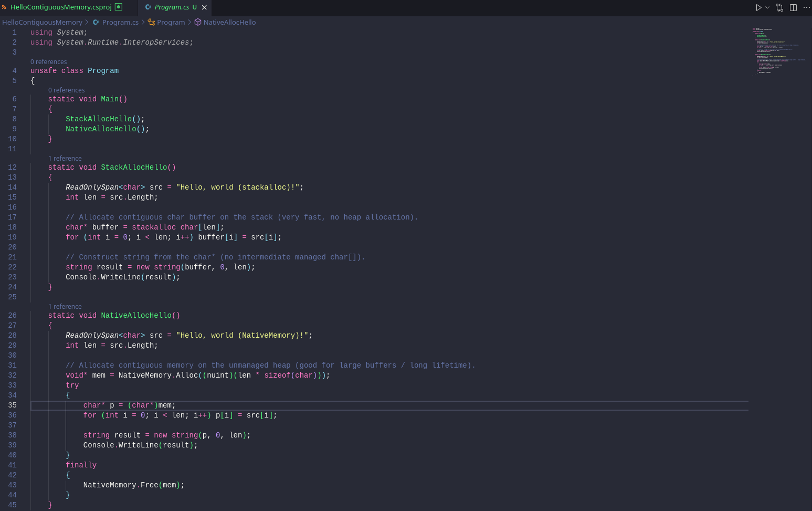The image size is (812, 511).
Task: Select line number 35 in the gutter
Action: click(12, 405)
